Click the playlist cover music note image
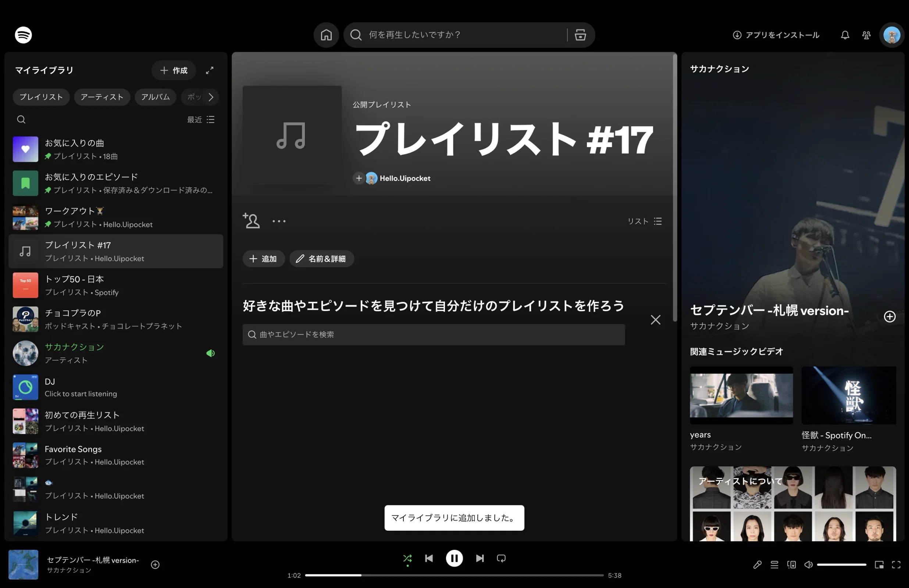The width and height of the screenshot is (909, 588). click(292, 135)
